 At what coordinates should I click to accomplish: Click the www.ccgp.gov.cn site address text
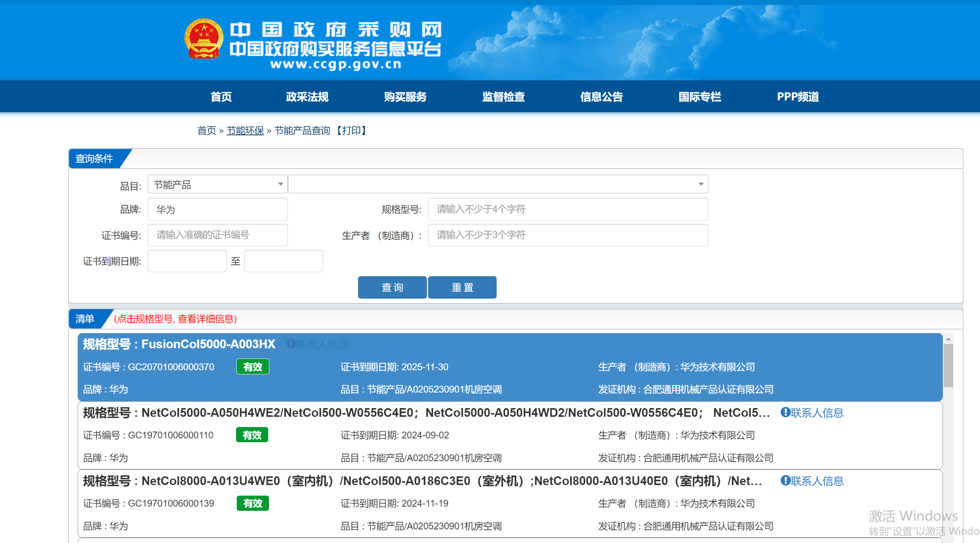[336, 64]
